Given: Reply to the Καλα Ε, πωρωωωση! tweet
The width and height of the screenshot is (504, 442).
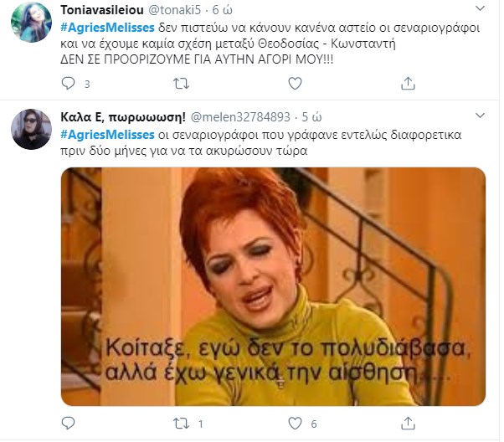Looking at the screenshot, I should click(68, 423).
